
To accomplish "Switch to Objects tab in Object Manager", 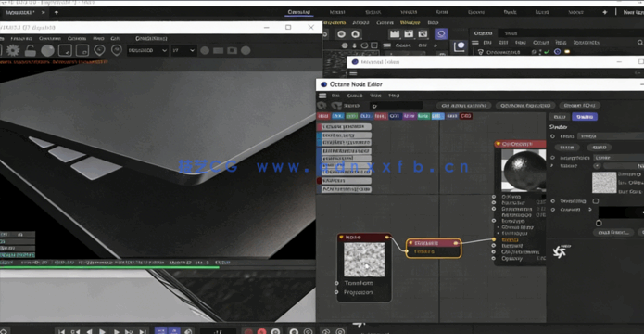I will pyautogui.click(x=483, y=33).
